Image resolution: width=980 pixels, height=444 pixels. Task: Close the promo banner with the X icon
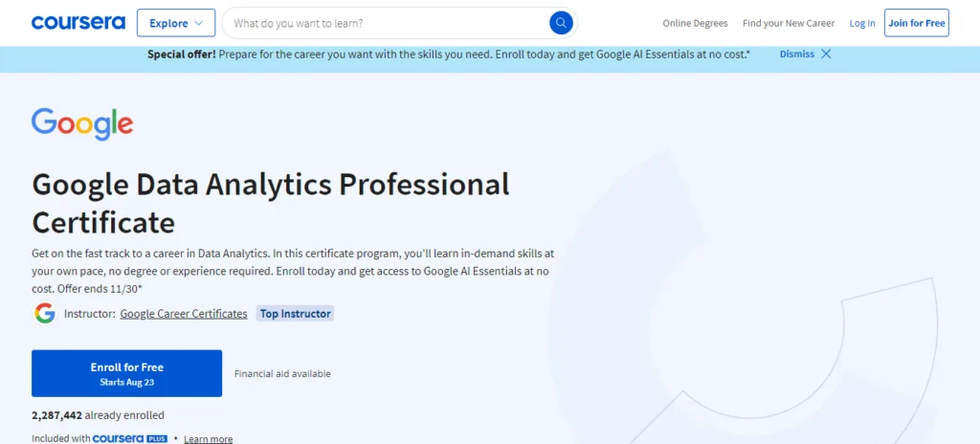pos(826,55)
